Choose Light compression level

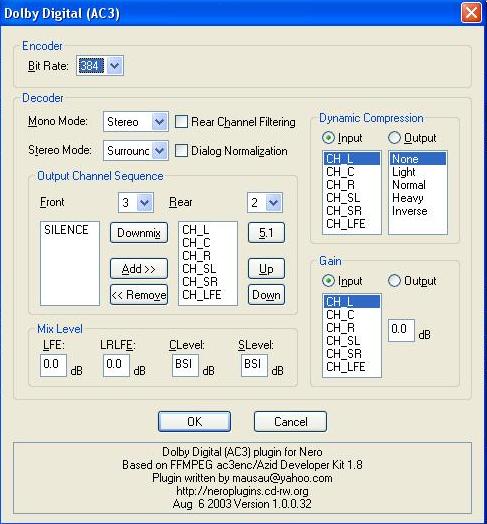[418, 172]
